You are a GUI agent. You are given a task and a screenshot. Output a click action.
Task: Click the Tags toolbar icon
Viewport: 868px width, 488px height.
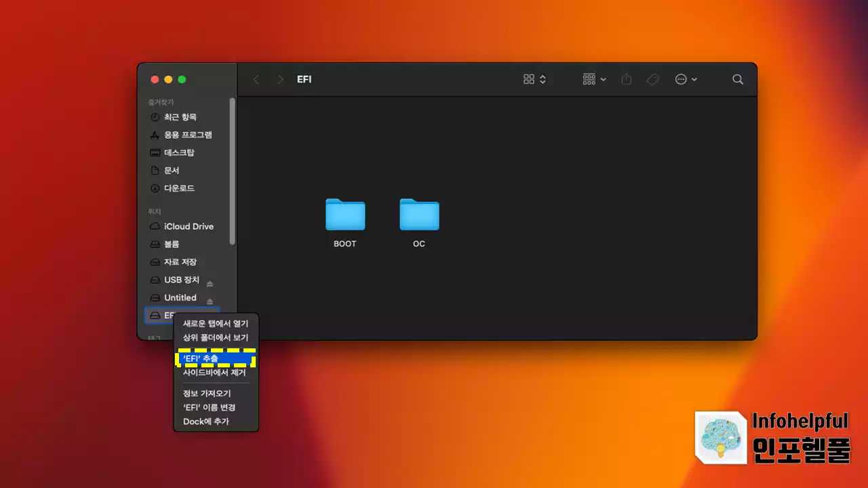pyautogui.click(x=652, y=79)
